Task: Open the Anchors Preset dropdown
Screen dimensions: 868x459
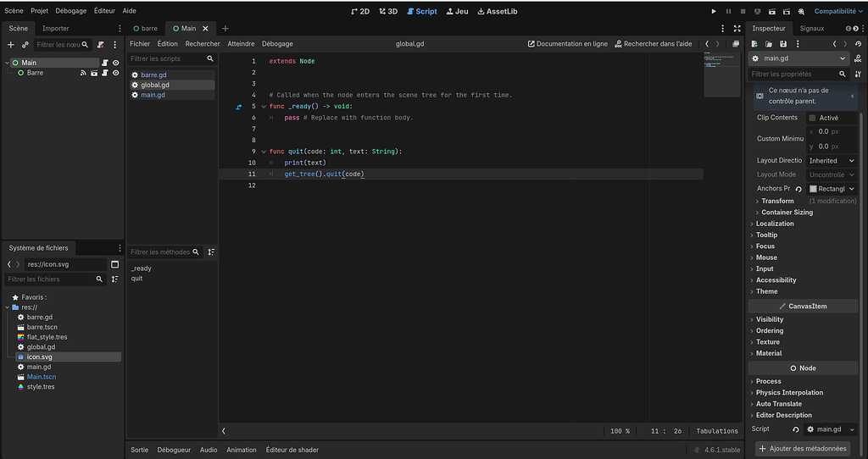Action: click(x=832, y=189)
